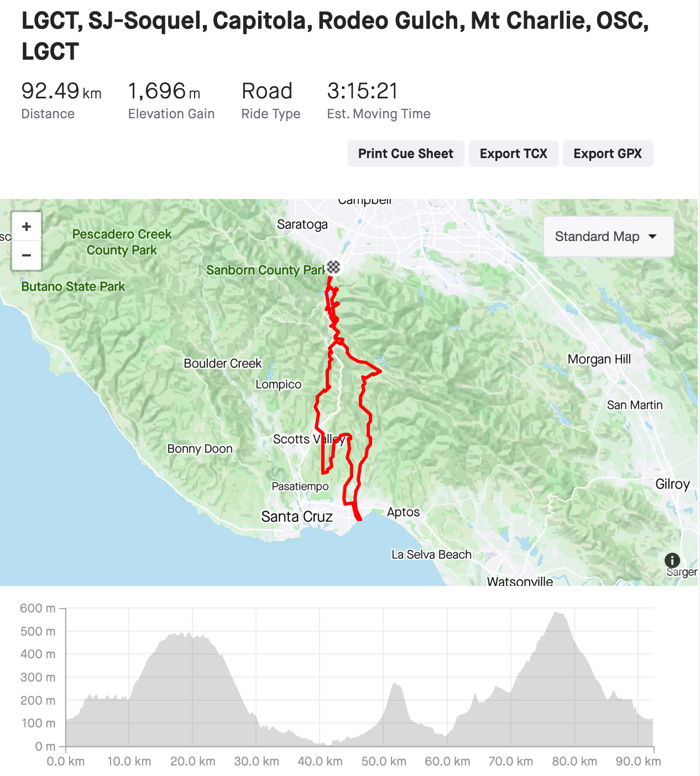Viewport: 700px width, 776px height.
Task: Click the dropdown arrow beside Standard Map
Action: coord(653,237)
